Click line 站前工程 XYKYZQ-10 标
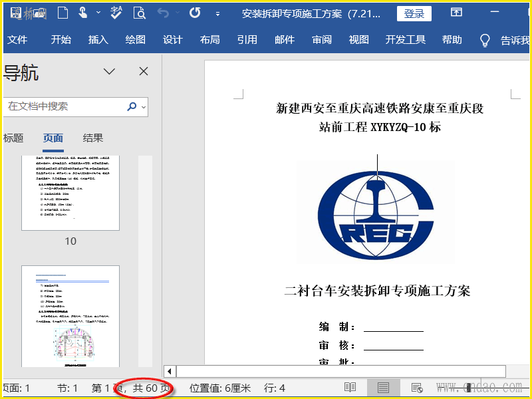This screenshot has width=532, height=399. click(380, 127)
